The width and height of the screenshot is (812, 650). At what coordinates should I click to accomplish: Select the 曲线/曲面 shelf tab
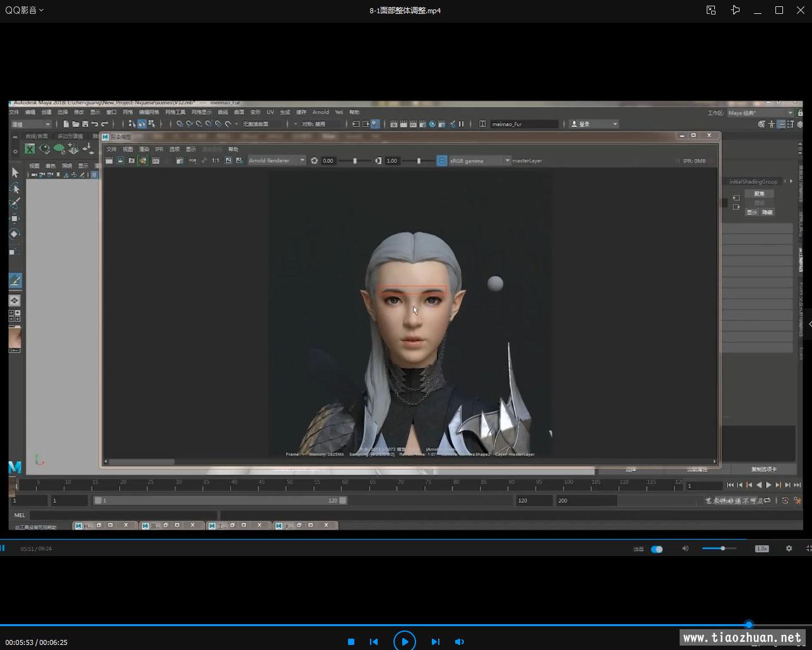(x=36, y=136)
